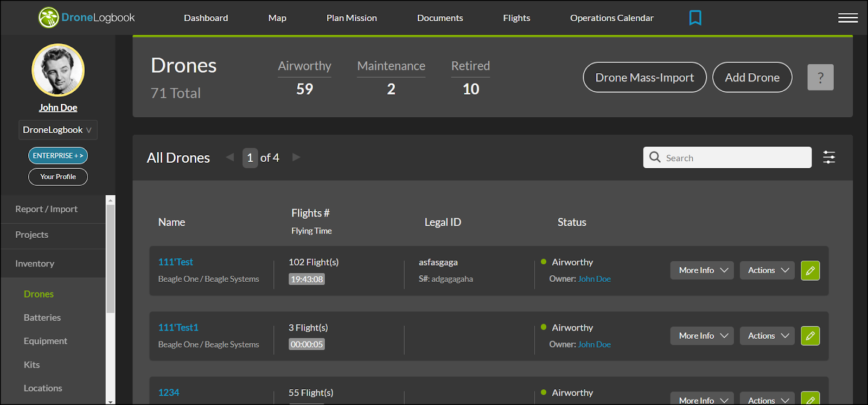Go to next page arrow
868x405 pixels.
pos(296,157)
